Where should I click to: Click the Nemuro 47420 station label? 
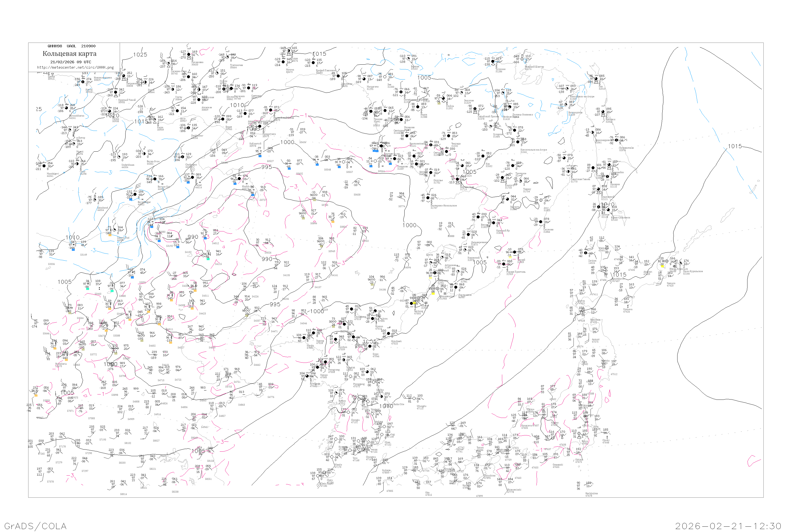click(x=671, y=284)
